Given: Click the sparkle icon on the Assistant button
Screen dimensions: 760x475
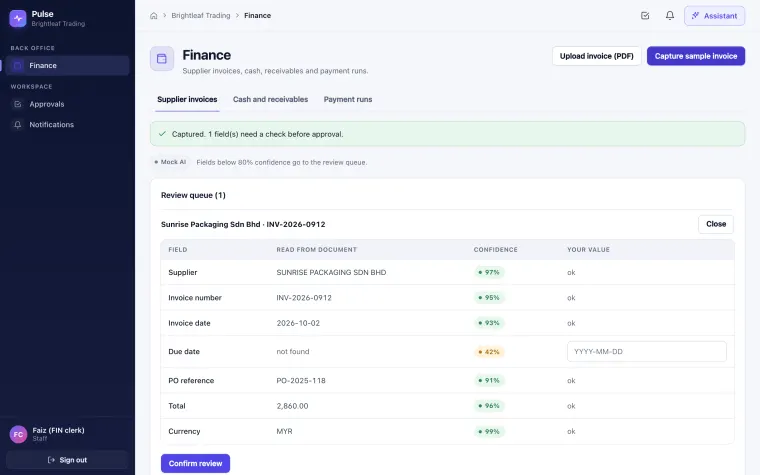Looking at the screenshot, I should click(x=696, y=16).
